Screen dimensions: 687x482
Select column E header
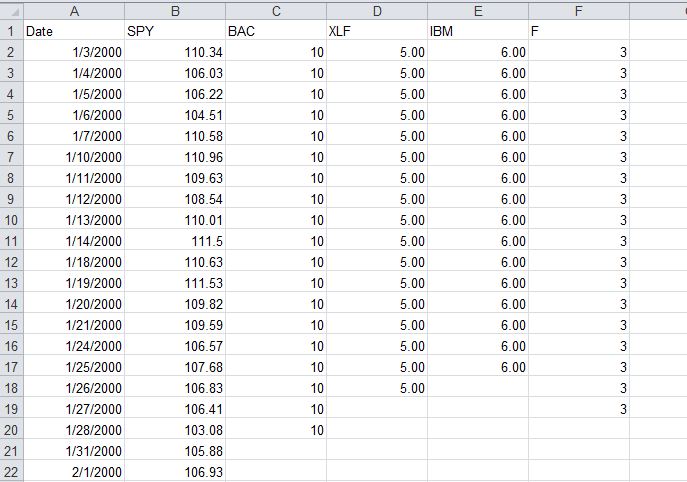(478, 11)
